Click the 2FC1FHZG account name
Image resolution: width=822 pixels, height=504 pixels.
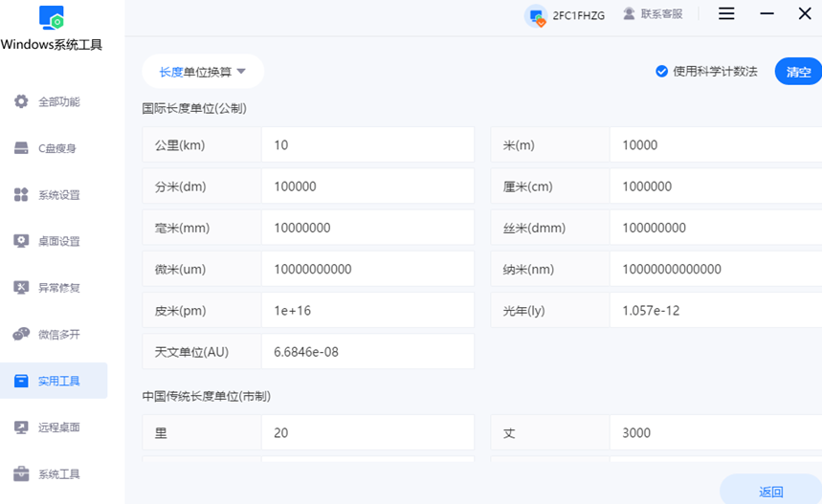point(579,15)
